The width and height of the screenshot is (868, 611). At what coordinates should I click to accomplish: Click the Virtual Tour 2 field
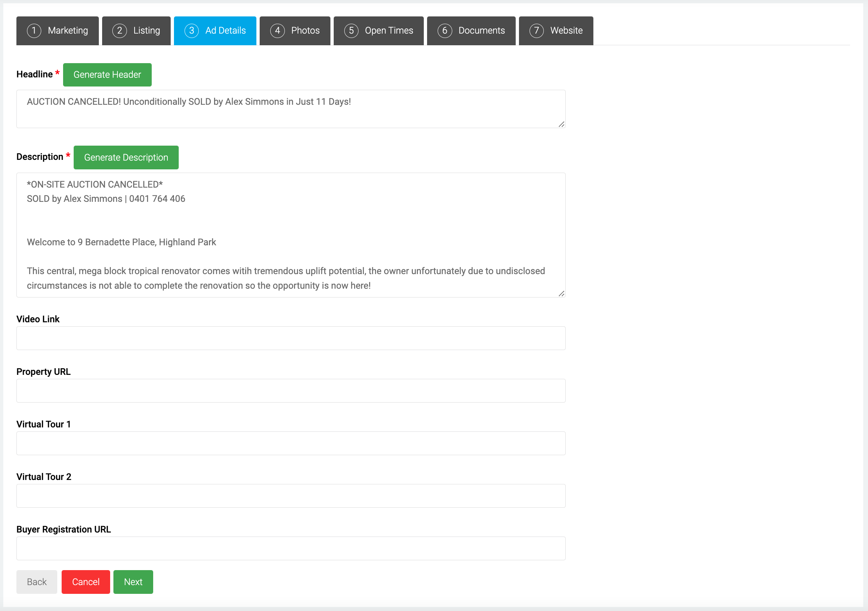(x=290, y=496)
